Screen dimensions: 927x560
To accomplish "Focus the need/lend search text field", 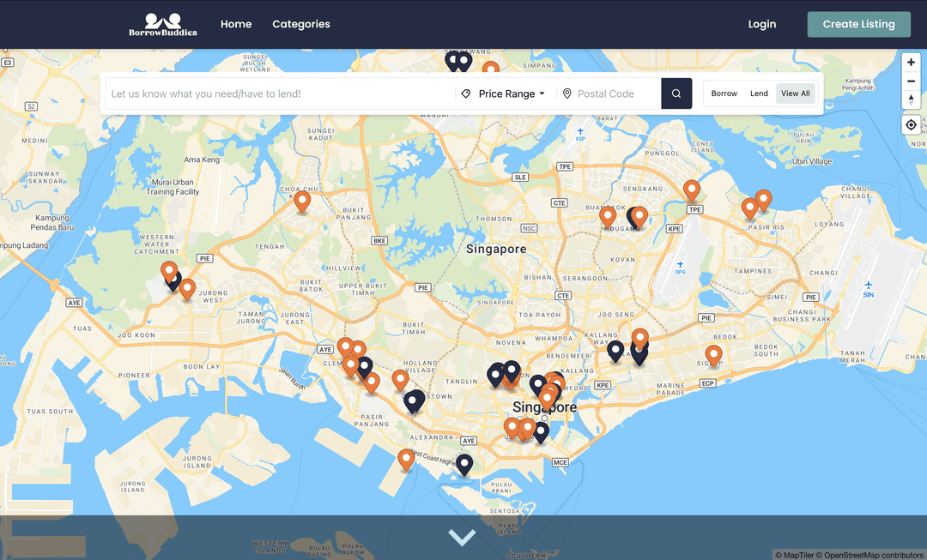I will (x=280, y=93).
